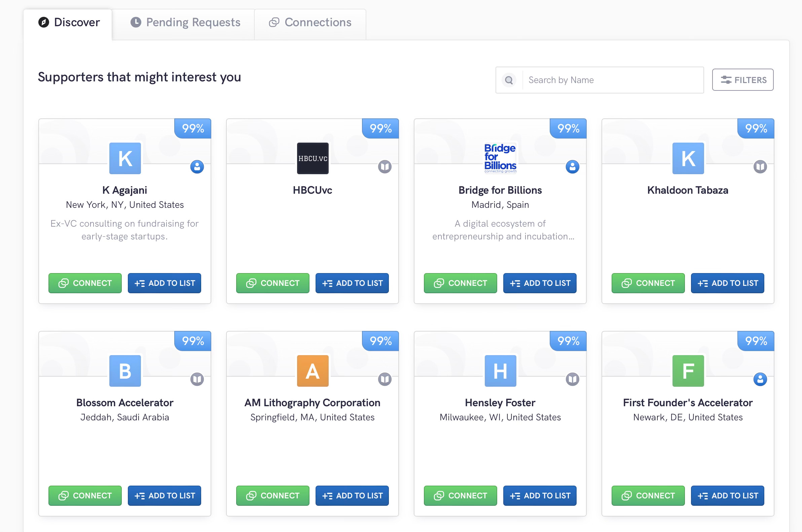Screen dimensions: 802x532
Task: Click the Bridge for Billions logo
Action: coord(500,158)
